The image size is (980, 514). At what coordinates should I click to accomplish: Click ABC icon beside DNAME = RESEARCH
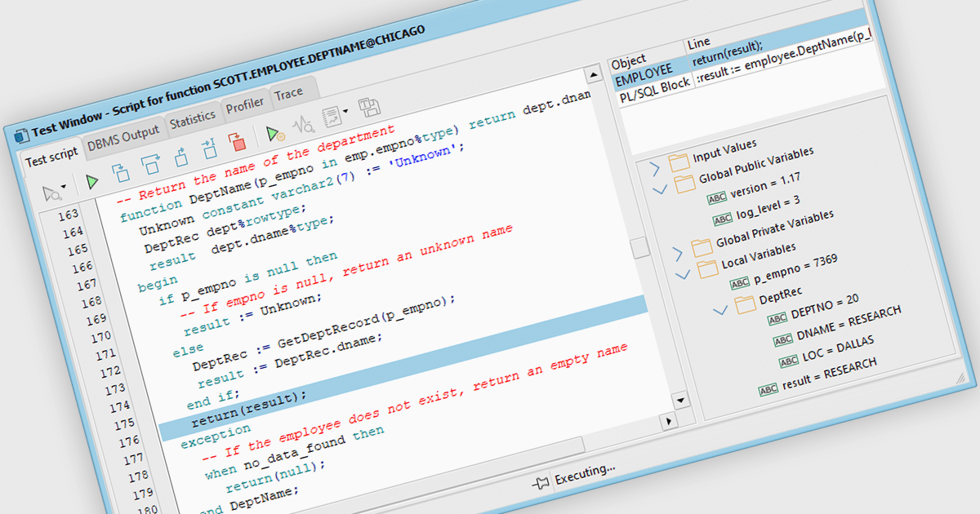[x=783, y=340]
